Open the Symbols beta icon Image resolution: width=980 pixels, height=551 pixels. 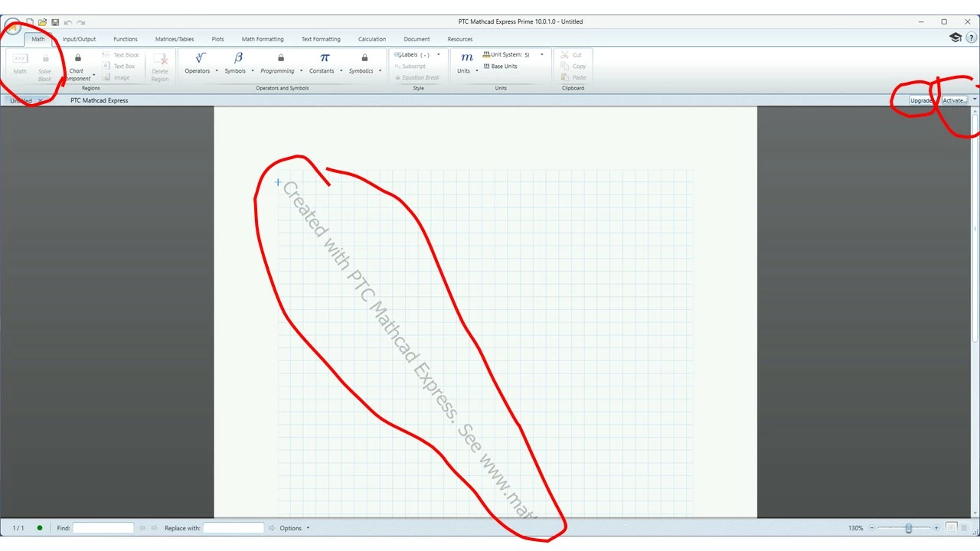(238, 57)
